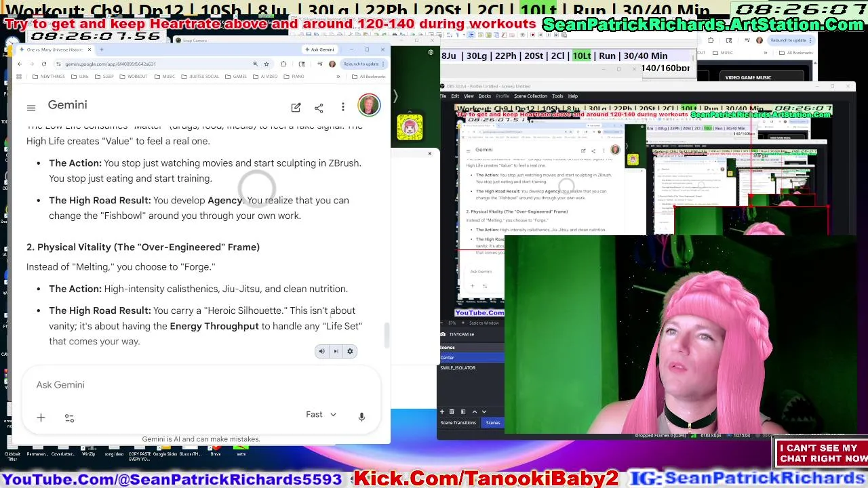
Task: Open WORKOUT bookmark folder
Action: pos(134,77)
